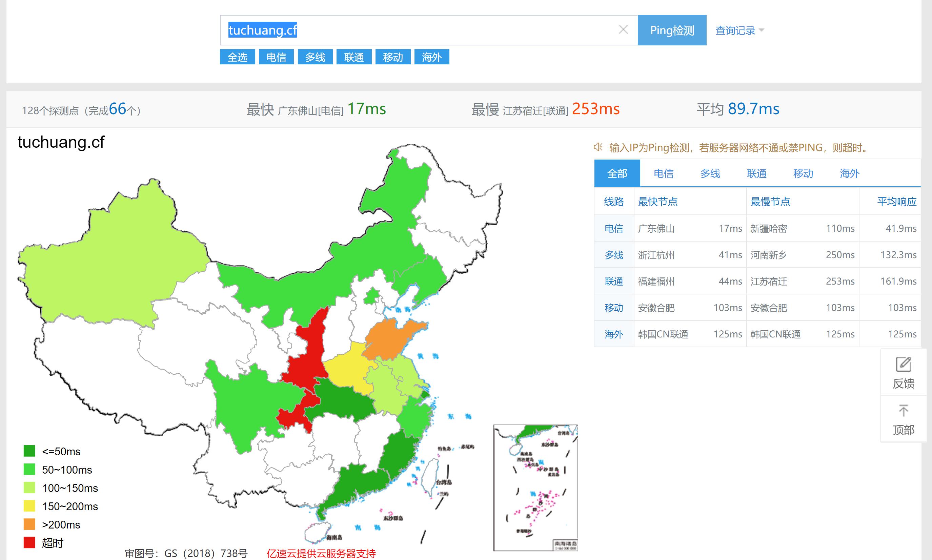Switch to the 移动 results tab
Image resolution: width=932 pixels, height=560 pixels.
pos(803,173)
